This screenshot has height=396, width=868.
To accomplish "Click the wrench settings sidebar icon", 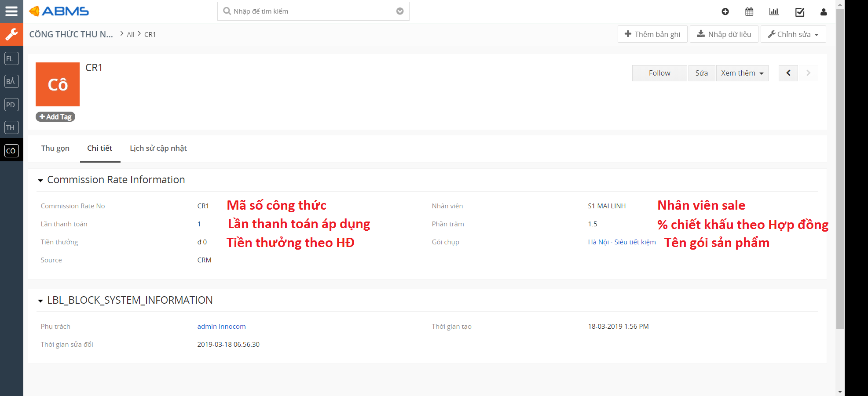I will (11, 34).
